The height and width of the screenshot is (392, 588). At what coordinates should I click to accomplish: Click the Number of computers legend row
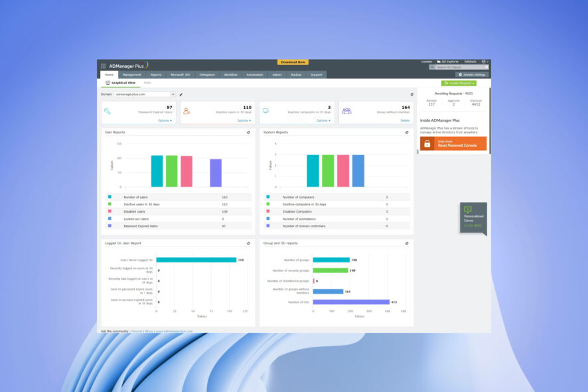click(336, 197)
